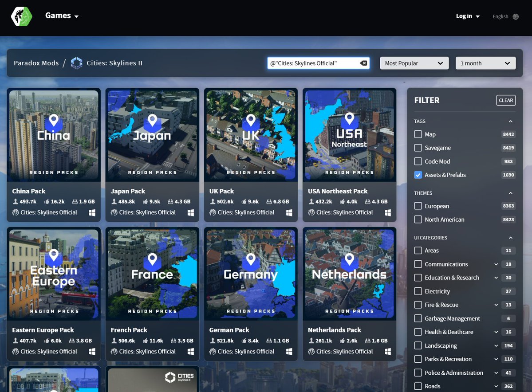
Task: Click the Paradox Mods gear logo
Action: (x=21, y=16)
